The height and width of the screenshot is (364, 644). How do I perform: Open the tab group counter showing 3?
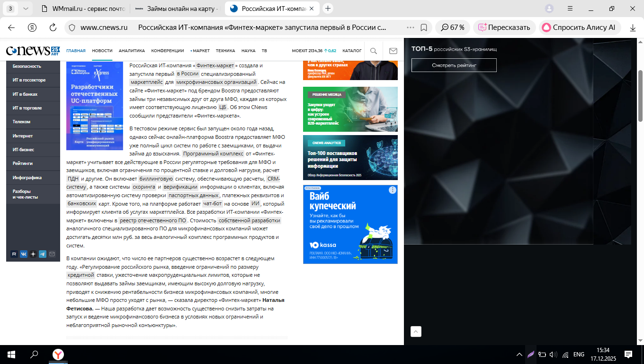coord(11,9)
